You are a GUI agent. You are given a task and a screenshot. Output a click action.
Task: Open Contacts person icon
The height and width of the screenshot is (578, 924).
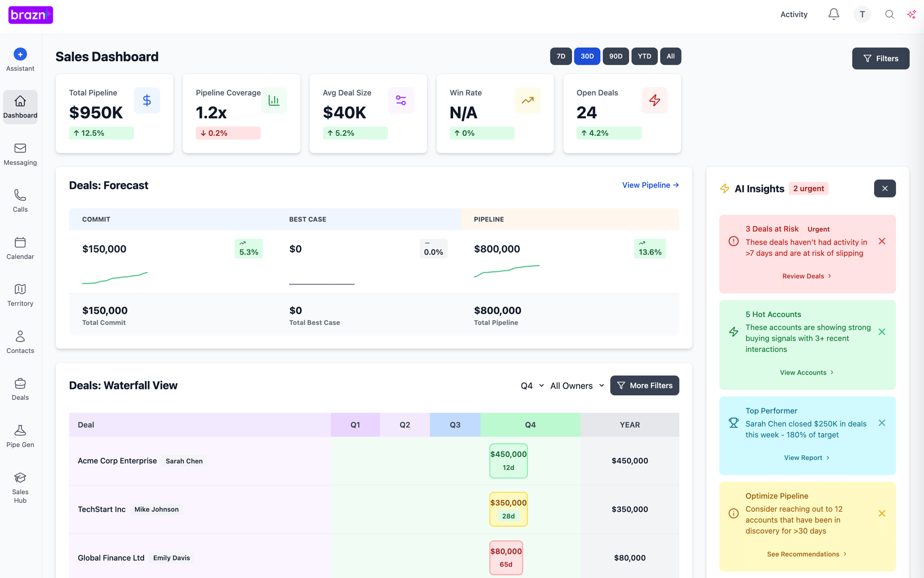(20, 336)
